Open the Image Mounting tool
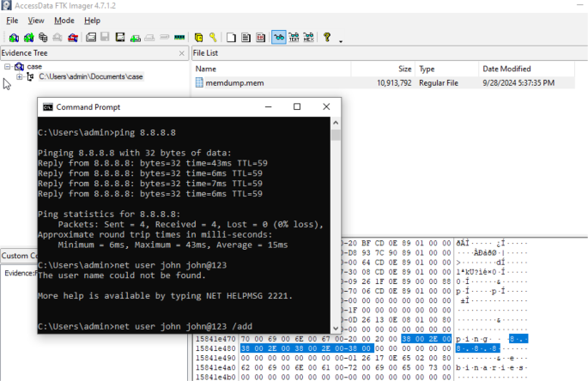 pos(43,38)
